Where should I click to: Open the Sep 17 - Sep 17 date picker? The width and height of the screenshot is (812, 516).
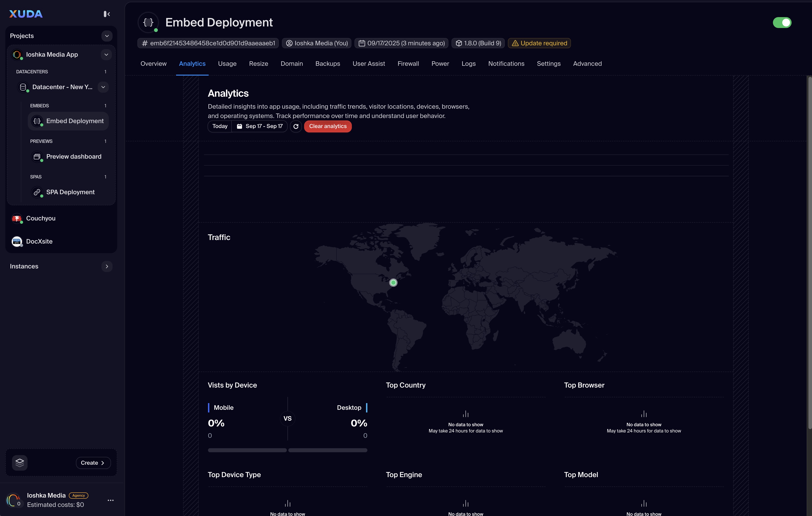(259, 126)
